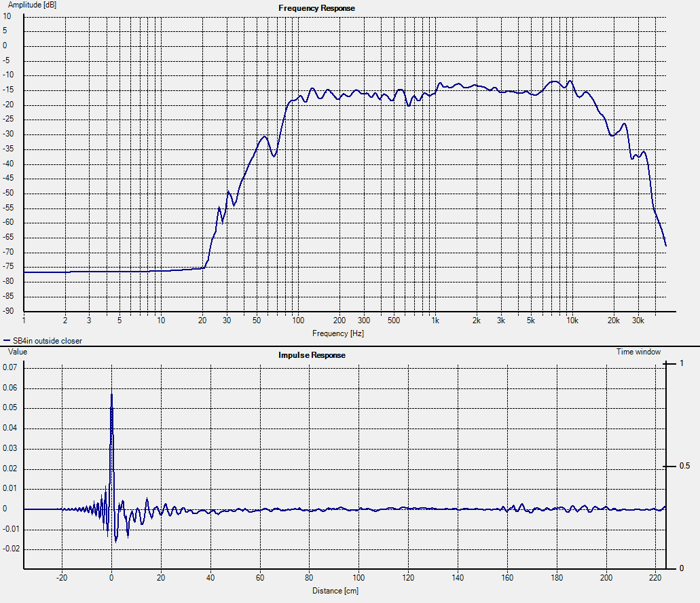
Task: Click the response curve peak near 10k
Action: (570, 81)
